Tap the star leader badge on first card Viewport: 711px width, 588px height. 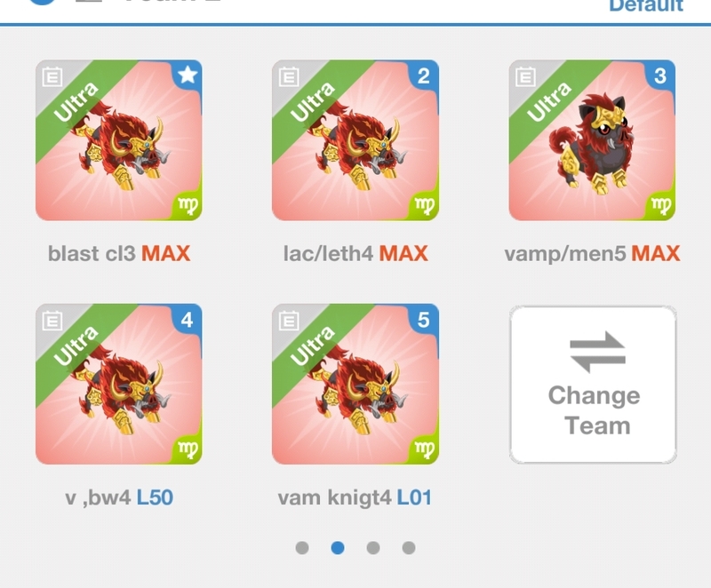point(188,75)
